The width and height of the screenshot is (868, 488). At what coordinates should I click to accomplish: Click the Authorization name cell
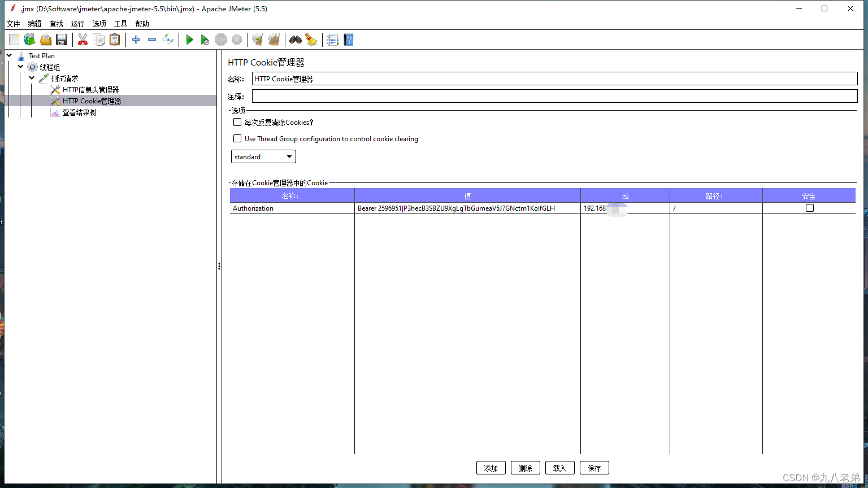pos(292,208)
